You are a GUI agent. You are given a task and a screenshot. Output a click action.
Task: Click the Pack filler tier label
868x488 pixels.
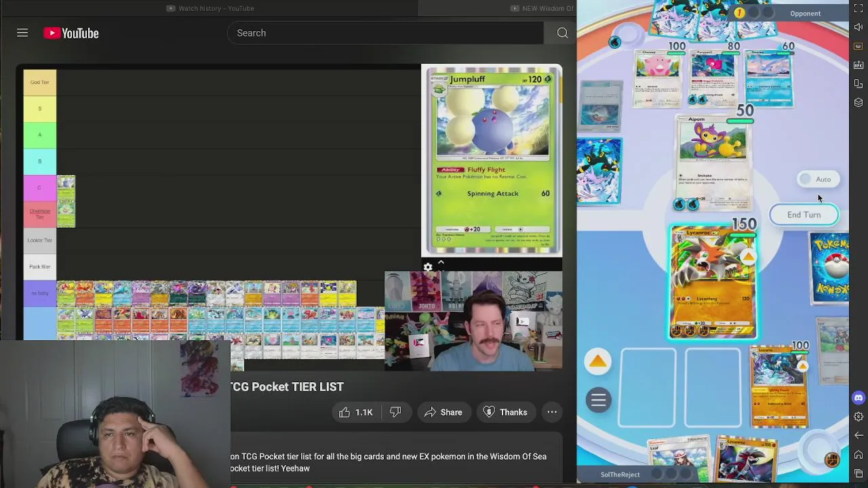(39, 266)
